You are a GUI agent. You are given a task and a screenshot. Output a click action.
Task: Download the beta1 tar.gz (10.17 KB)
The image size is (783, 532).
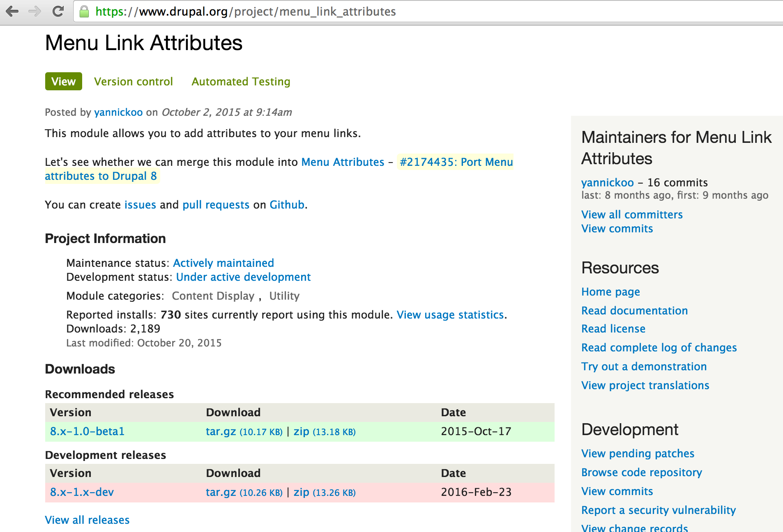coord(244,431)
